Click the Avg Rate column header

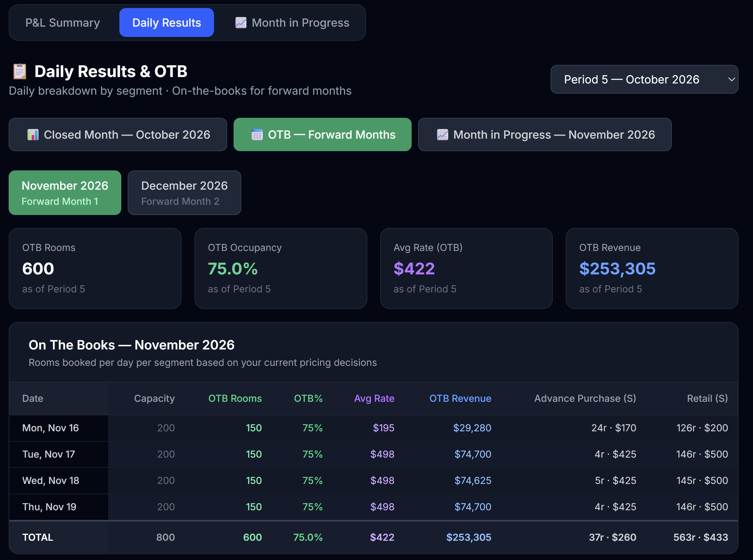click(374, 398)
